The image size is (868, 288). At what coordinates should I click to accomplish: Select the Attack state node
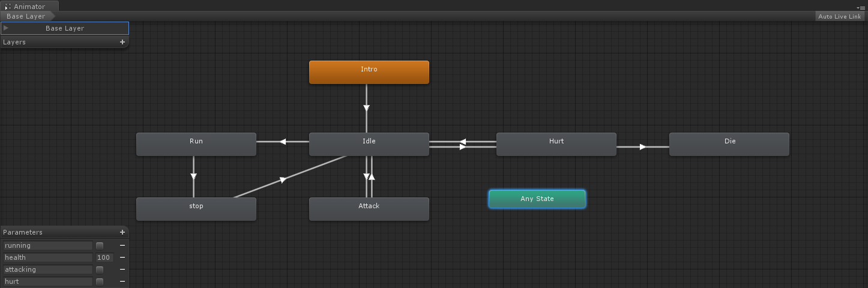coord(369,209)
